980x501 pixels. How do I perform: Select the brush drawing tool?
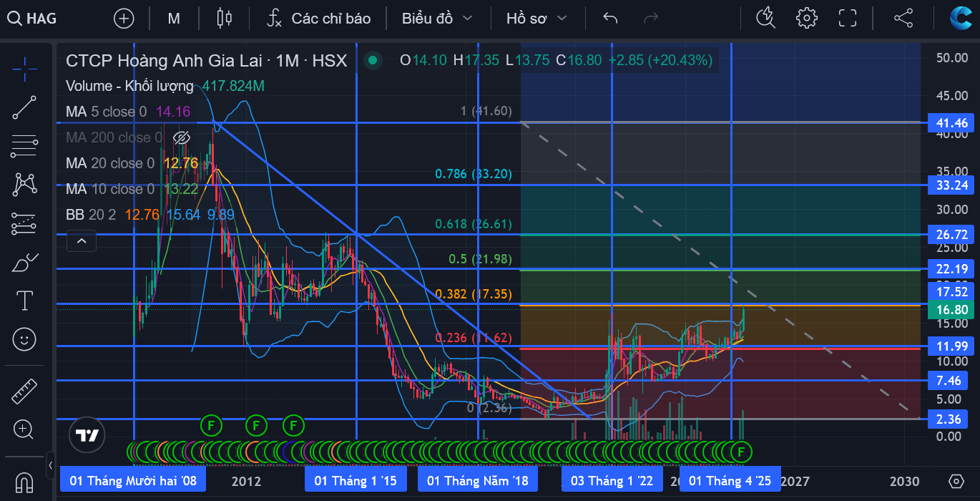(x=24, y=262)
